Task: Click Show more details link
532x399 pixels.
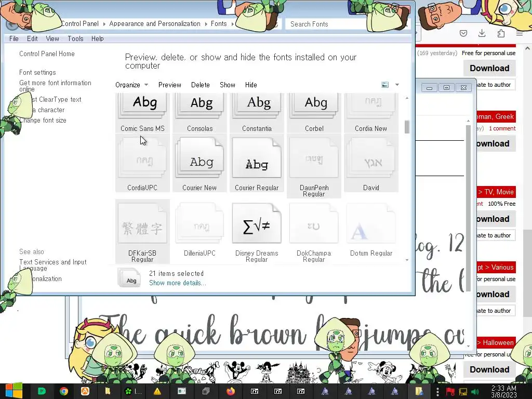Action: point(178,283)
